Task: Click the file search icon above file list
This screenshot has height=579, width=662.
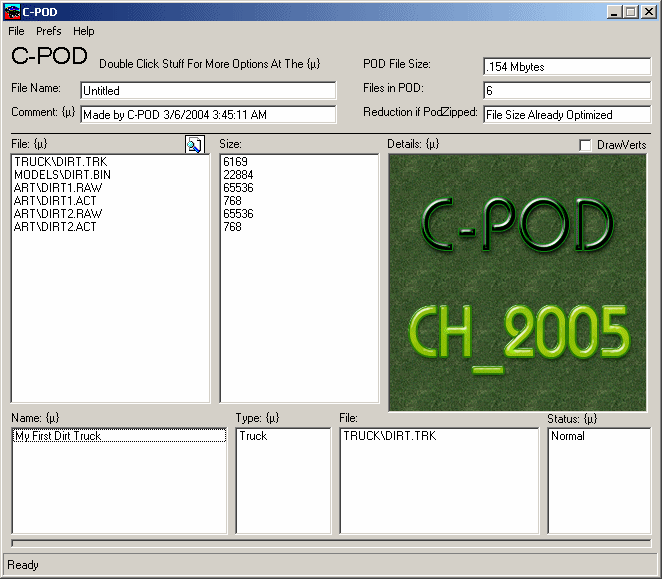Action: tap(194, 145)
